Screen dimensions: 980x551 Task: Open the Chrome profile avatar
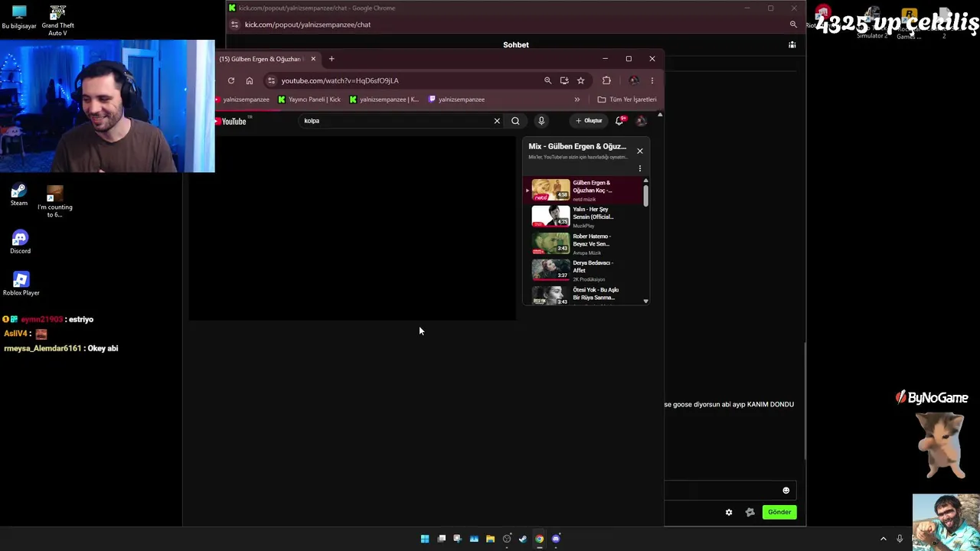[634, 80]
